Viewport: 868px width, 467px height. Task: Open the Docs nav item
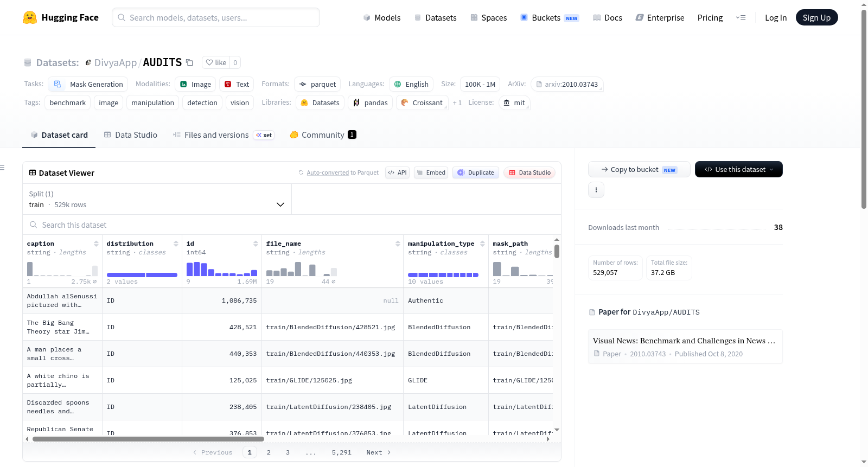[x=608, y=18]
